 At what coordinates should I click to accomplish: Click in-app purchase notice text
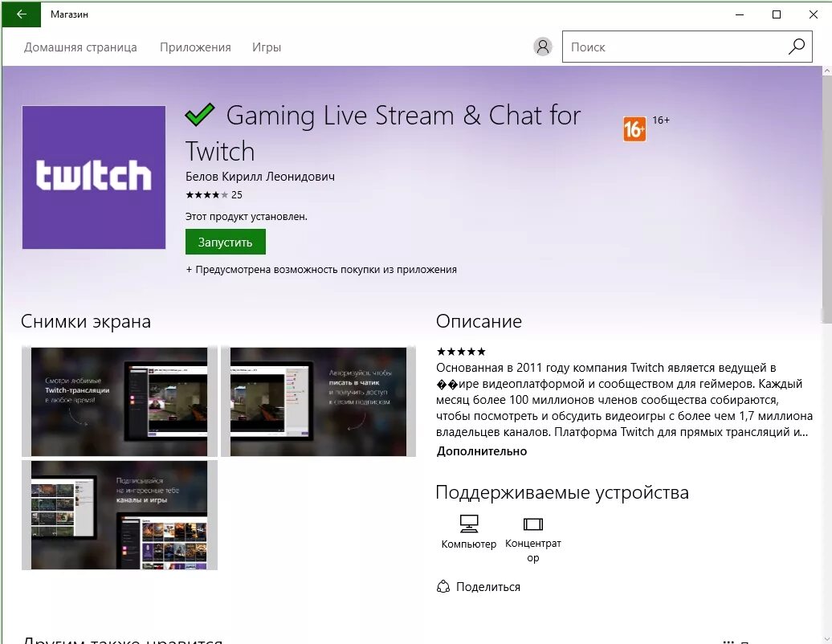321,270
